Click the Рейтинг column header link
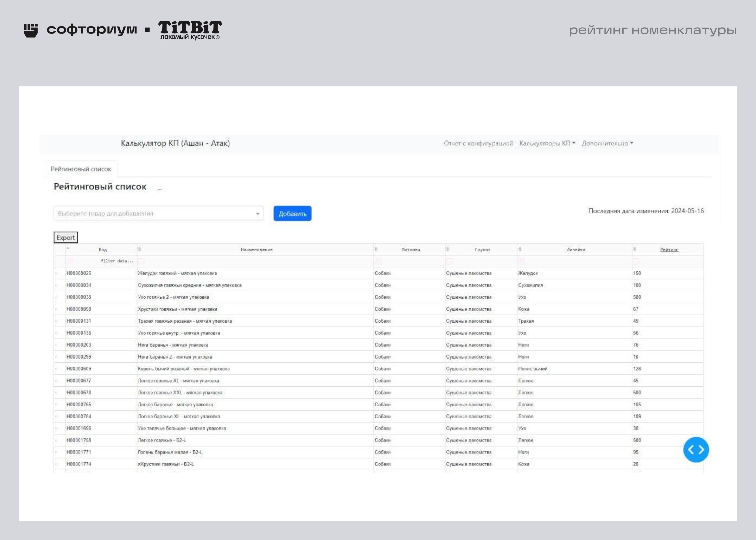Screen dimensions: 756x540 click(669, 250)
